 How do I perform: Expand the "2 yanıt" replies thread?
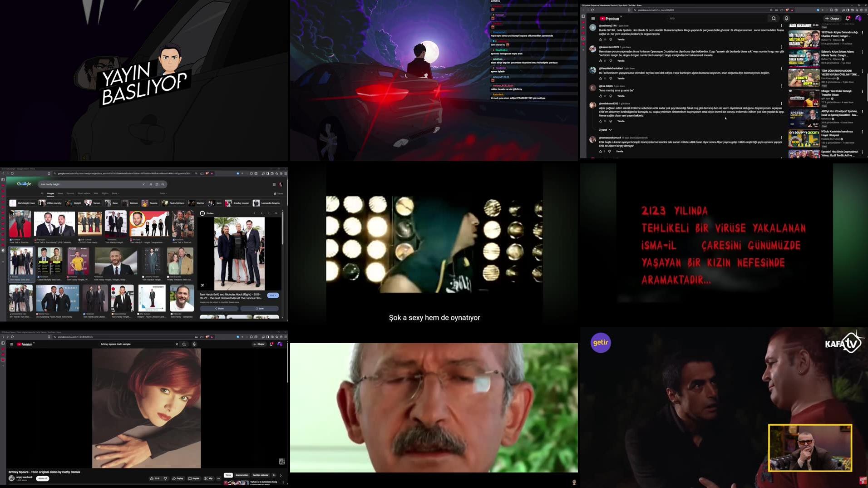click(x=603, y=130)
